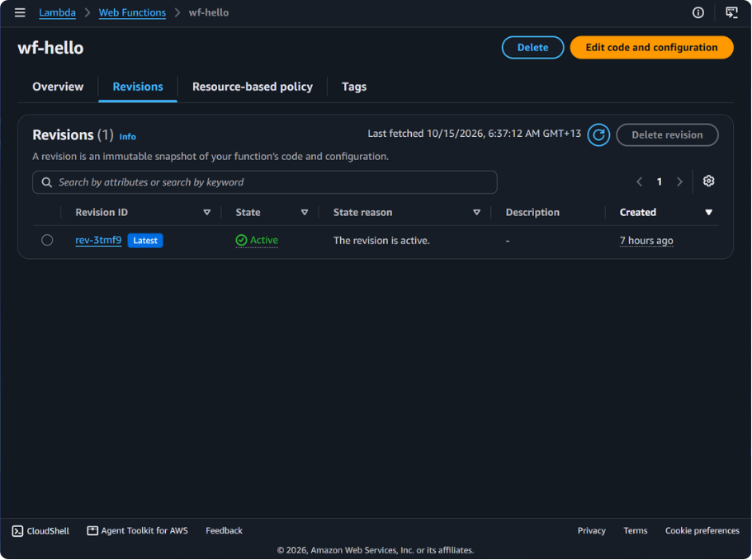This screenshot has width=752, height=560.
Task: Click 'The revision is active.' text
Action: (x=381, y=241)
